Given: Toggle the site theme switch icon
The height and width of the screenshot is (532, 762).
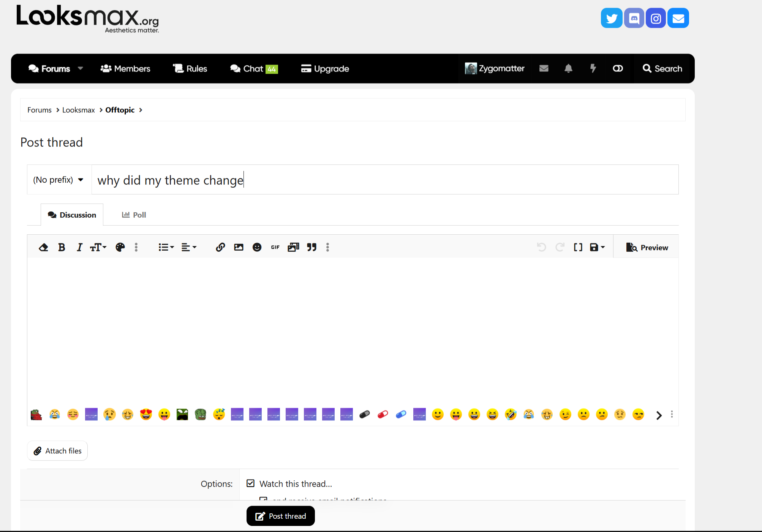Looking at the screenshot, I should (618, 68).
